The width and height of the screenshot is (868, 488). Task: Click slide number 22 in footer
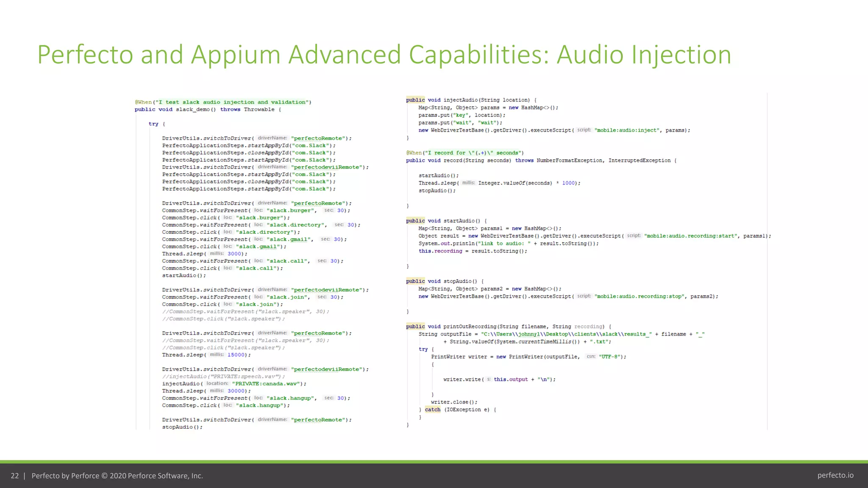(x=15, y=476)
